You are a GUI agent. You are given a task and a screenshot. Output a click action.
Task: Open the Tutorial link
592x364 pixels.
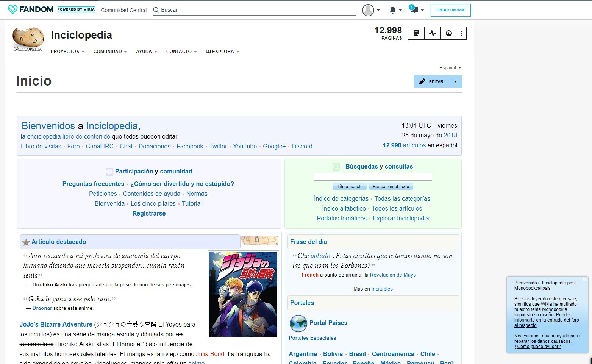[192, 203]
